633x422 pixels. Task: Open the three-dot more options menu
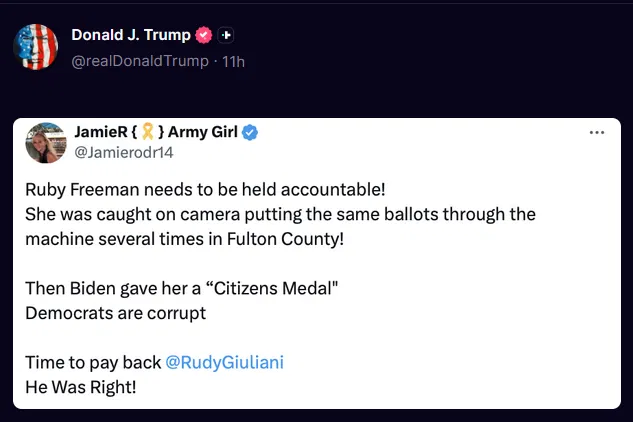click(x=597, y=133)
